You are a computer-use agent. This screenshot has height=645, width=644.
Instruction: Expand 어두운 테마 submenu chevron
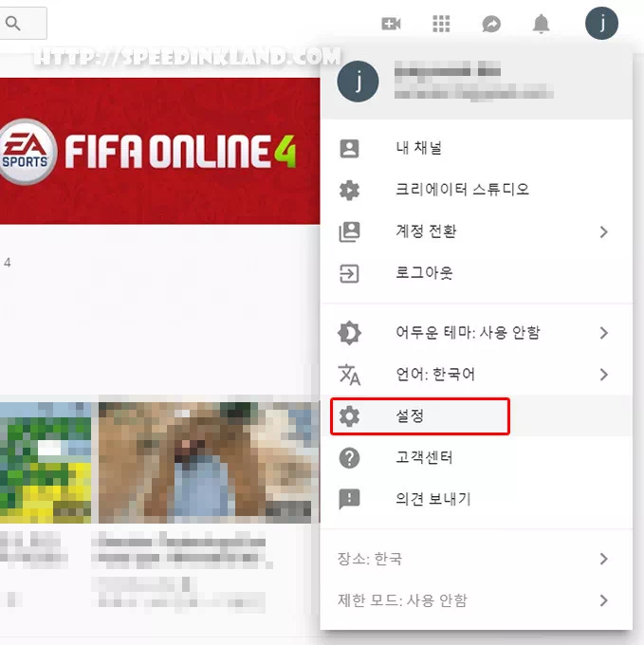(x=604, y=333)
